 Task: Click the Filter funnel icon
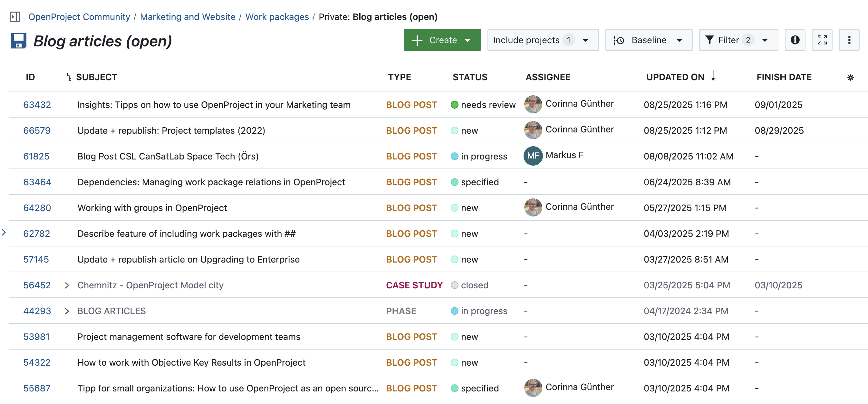[x=710, y=40]
